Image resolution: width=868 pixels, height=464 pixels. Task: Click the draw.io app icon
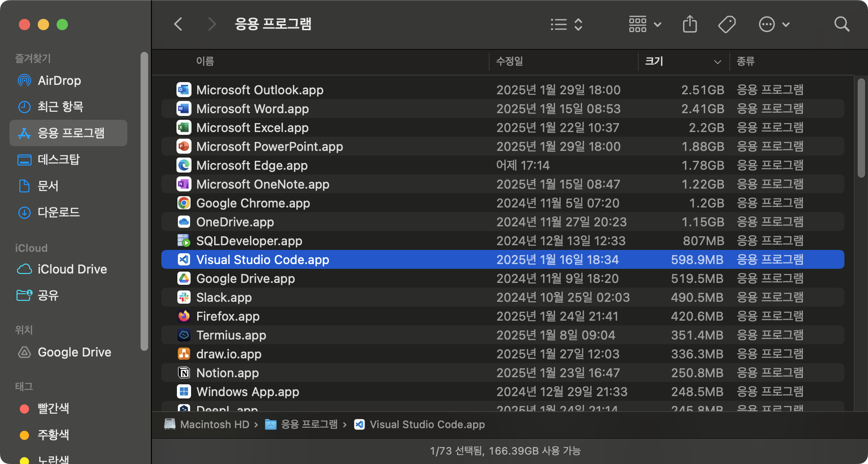point(184,354)
